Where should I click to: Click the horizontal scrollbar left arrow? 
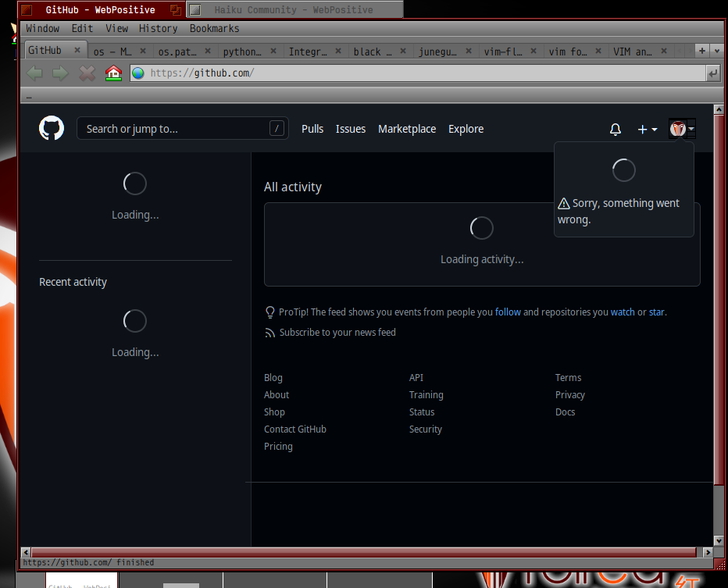click(26, 552)
